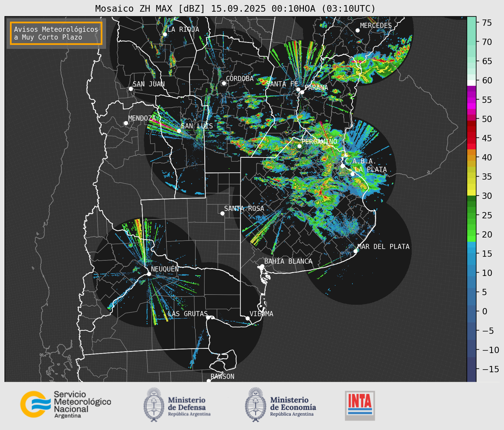Select the SAN JUAN city marker
This screenshot has height=430, width=504.
[x=131, y=89]
